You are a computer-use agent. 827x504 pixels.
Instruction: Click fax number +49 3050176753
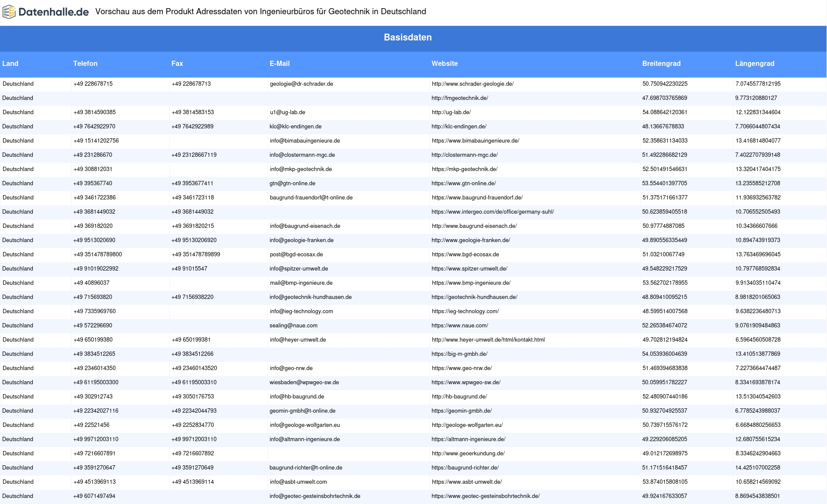click(x=193, y=397)
